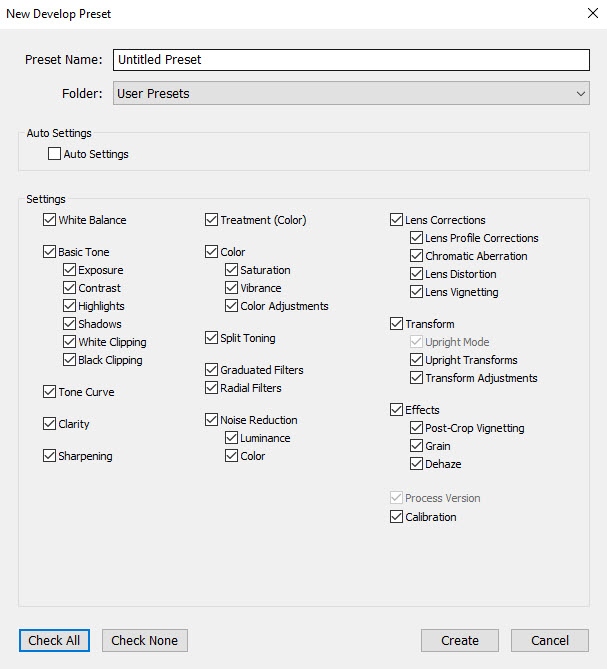Screen dimensions: 607x669
Task: Click the Create button
Action: pos(460,640)
